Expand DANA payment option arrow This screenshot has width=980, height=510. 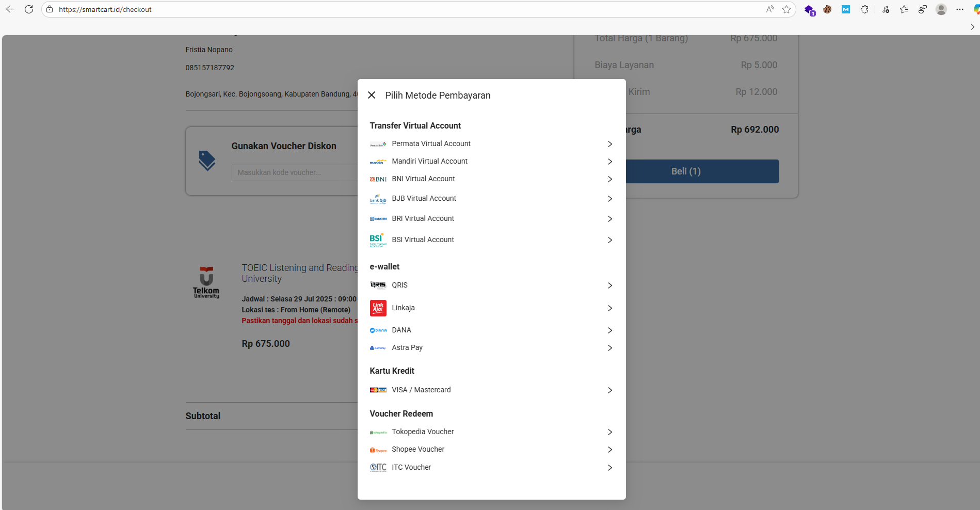(609, 330)
